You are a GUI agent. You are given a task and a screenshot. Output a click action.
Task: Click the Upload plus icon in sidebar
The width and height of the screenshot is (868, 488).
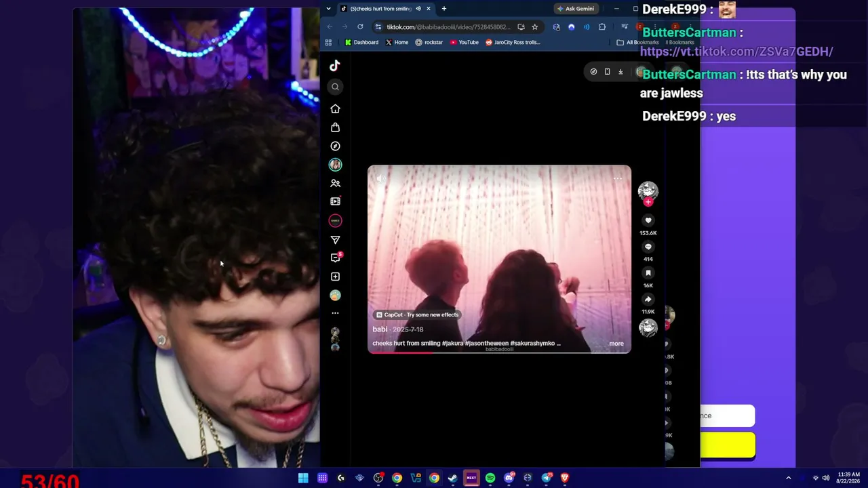click(x=335, y=277)
